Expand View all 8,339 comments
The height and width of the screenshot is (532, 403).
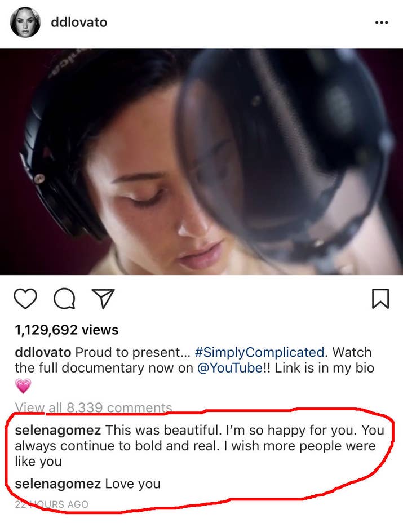pos(94,407)
